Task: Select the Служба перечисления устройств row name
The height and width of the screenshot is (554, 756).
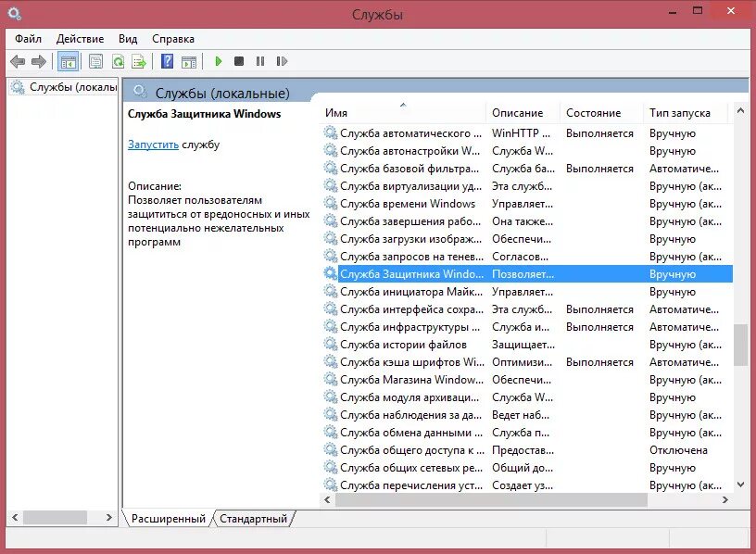Action: 411,485
